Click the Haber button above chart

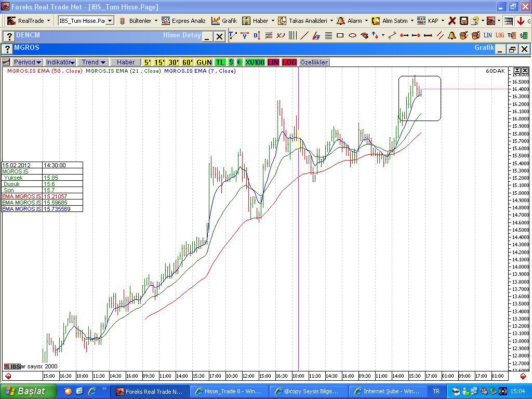[126, 62]
